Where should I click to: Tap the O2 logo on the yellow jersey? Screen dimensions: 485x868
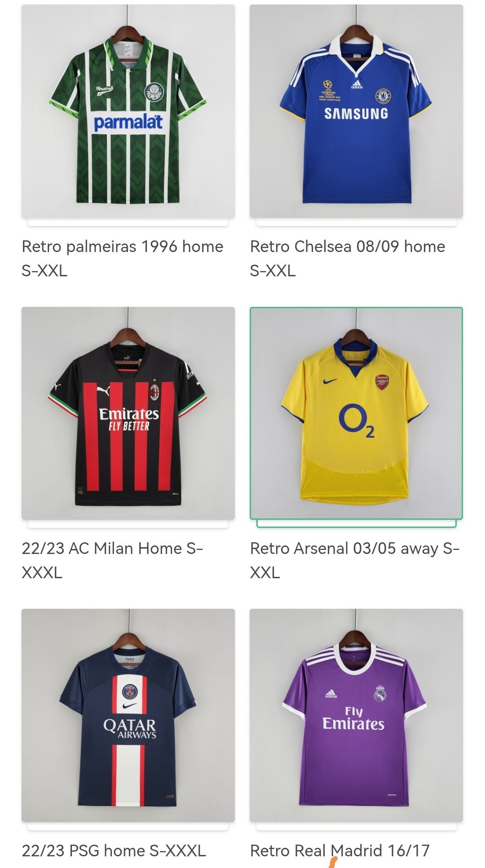point(356,421)
